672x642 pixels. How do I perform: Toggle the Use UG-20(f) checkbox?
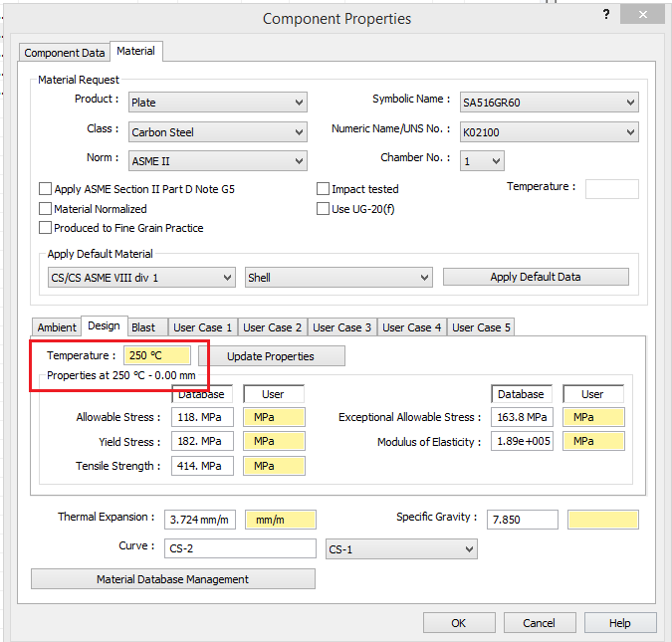(323, 209)
